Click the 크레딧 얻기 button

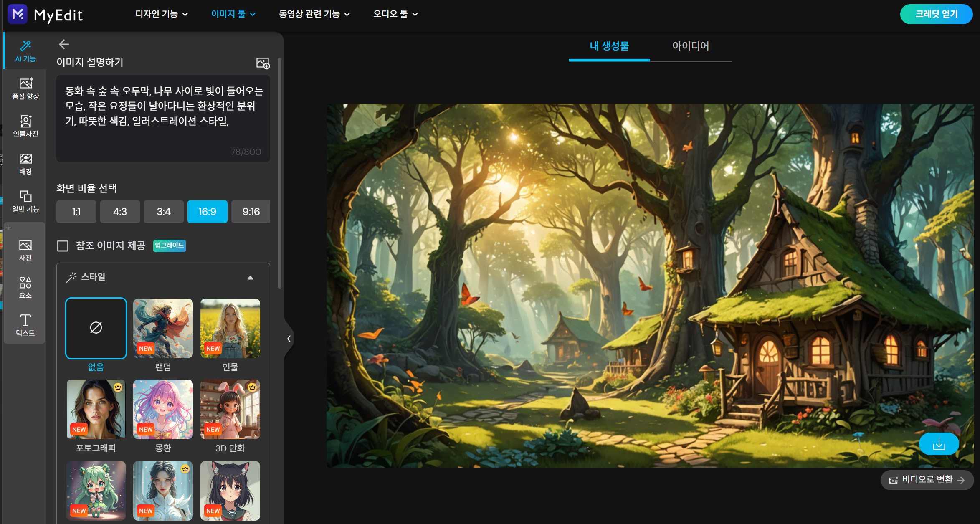point(936,14)
